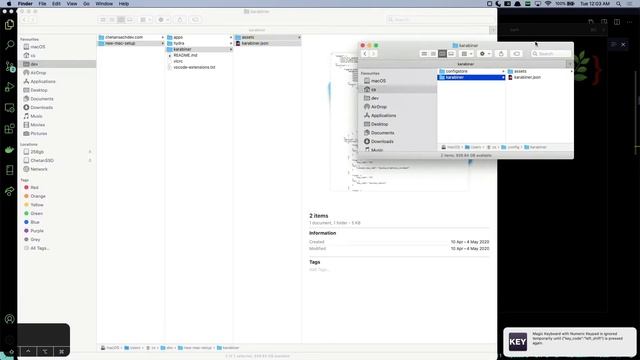Click All Tags… in background Finder sidebar

point(39,248)
